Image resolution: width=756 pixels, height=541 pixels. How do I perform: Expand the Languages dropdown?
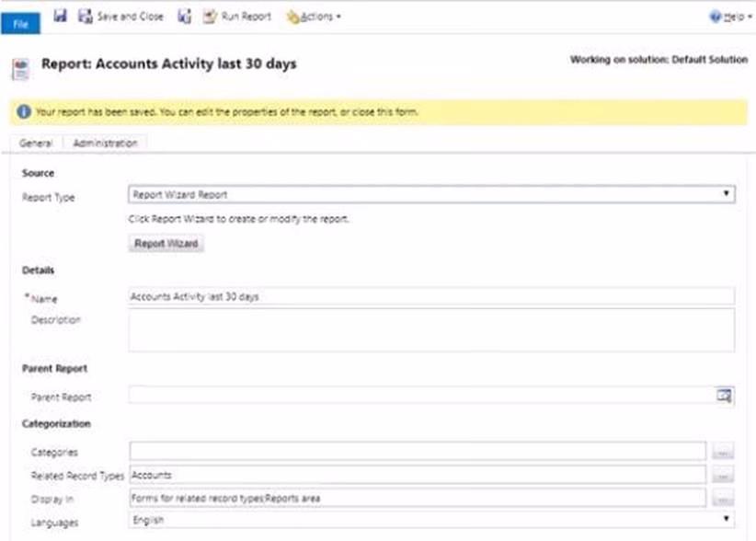coord(430,521)
